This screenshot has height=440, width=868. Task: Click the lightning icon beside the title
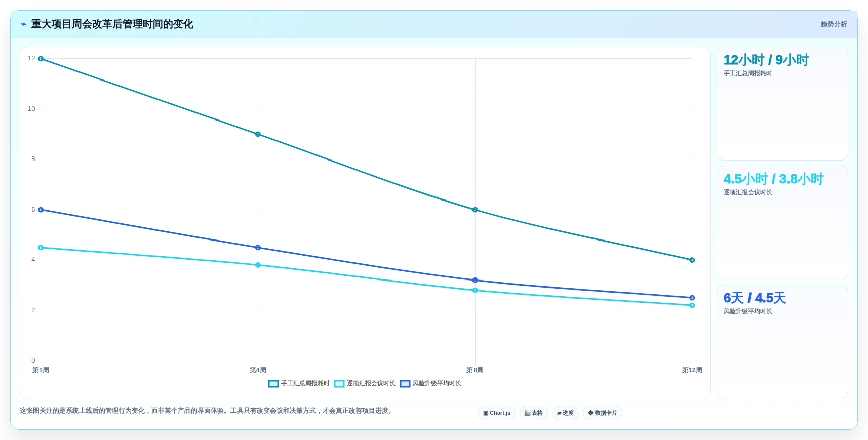[23, 24]
